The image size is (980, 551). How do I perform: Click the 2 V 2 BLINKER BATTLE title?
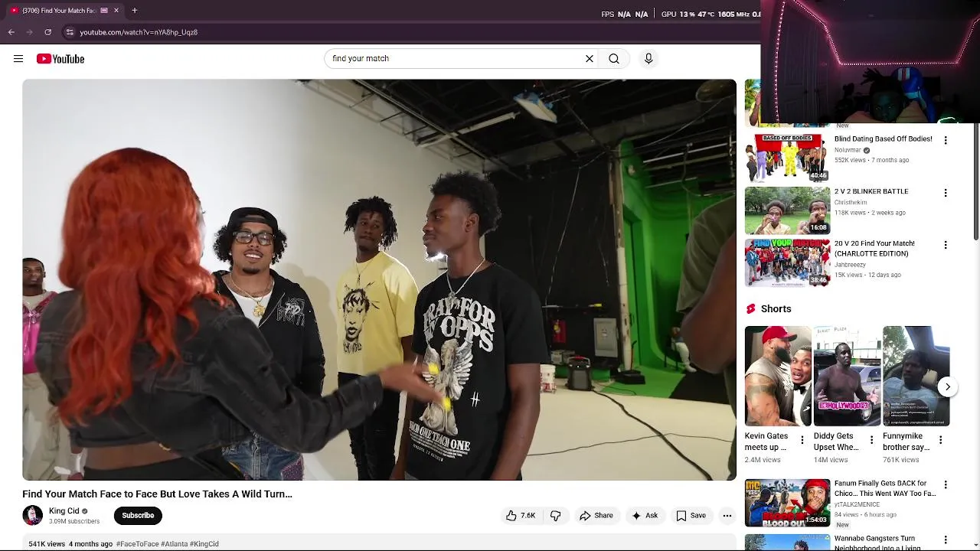[x=871, y=191]
